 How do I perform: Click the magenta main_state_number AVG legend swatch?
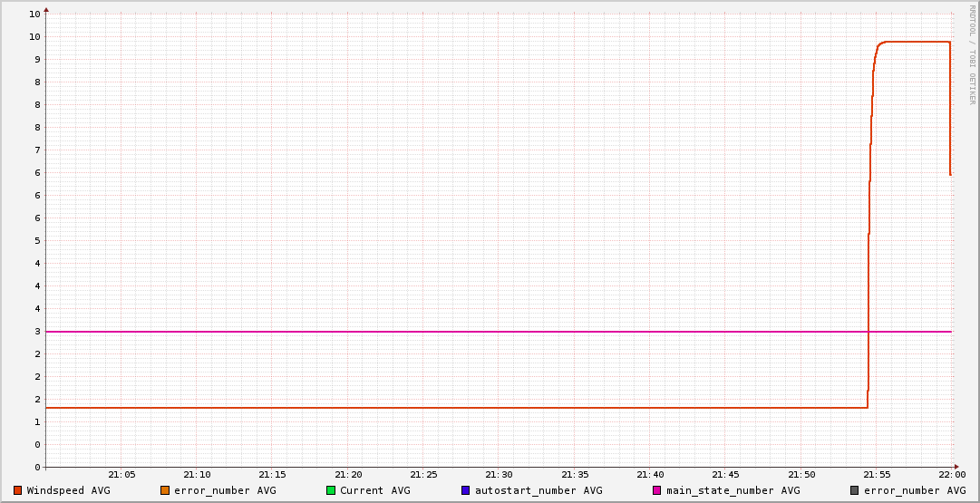[657, 490]
